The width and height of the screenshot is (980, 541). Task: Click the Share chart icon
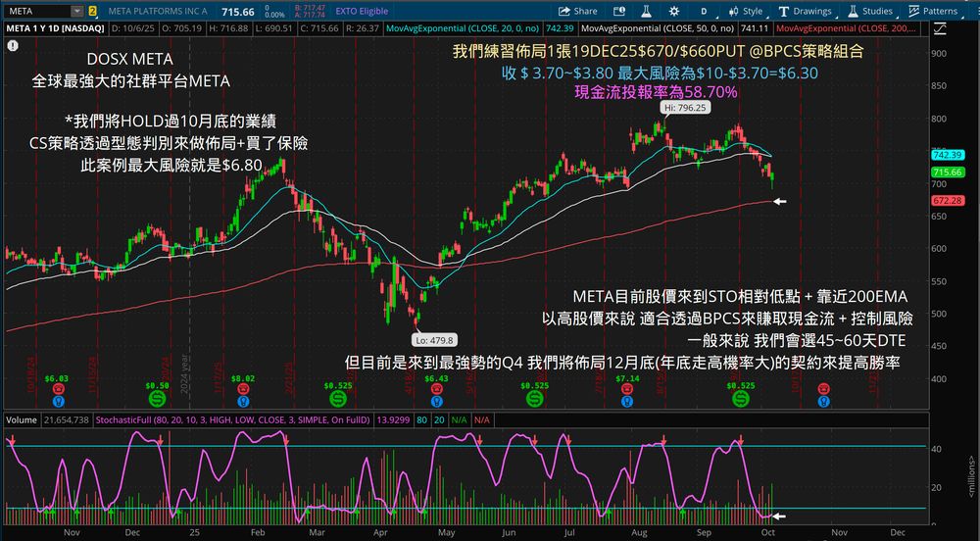(x=577, y=11)
